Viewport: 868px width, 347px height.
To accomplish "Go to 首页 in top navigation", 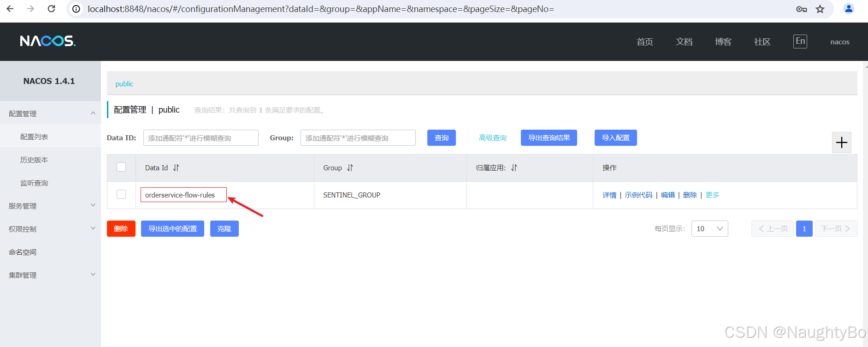I will [645, 42].
